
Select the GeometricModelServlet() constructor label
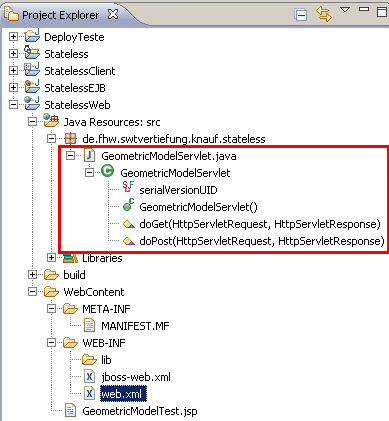click(x=198, y=207)
